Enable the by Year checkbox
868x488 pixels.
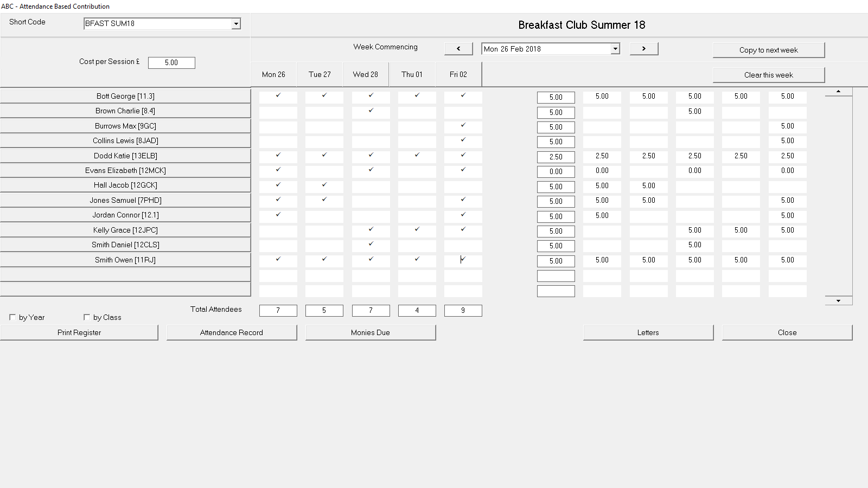[x=12, y=317]
